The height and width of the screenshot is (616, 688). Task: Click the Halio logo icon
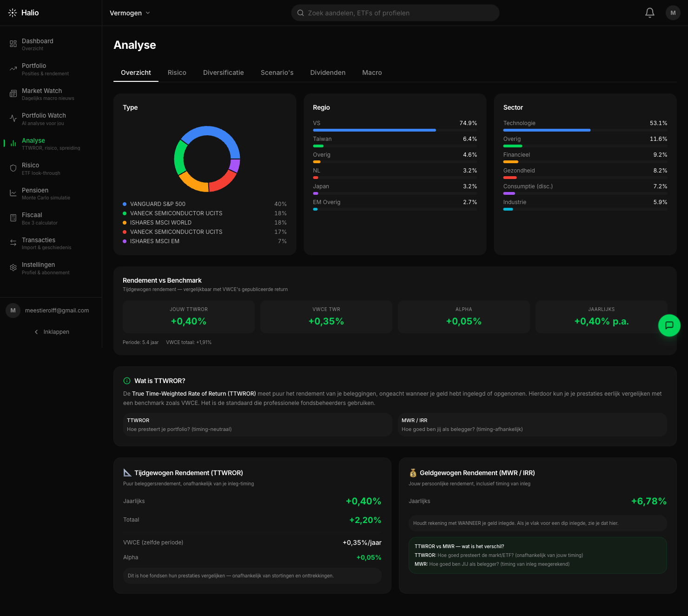click(13, 13)
